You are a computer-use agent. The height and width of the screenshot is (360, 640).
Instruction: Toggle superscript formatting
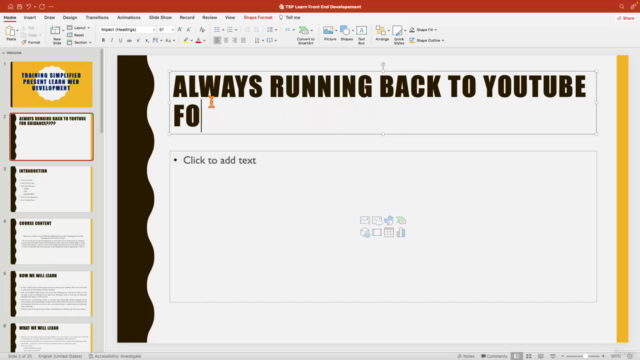click(138, 40)
